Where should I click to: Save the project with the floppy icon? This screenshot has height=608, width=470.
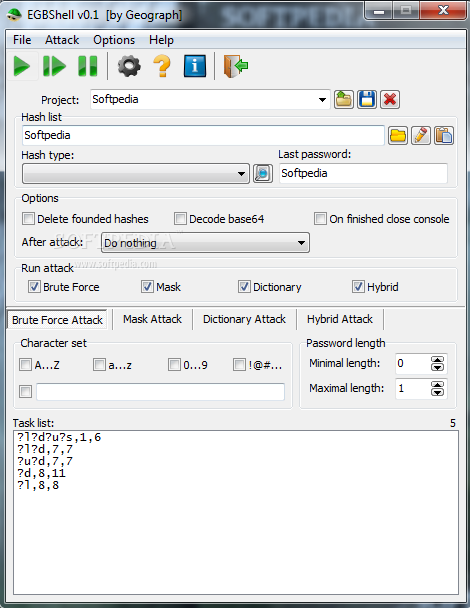point(367,99)
